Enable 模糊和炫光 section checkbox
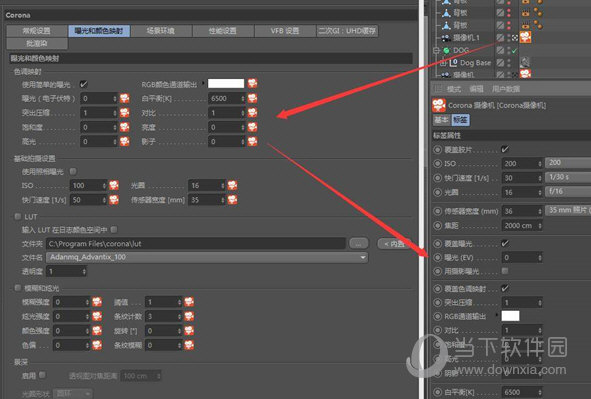This screenshot has height=399, width=591. click(18, 288)
